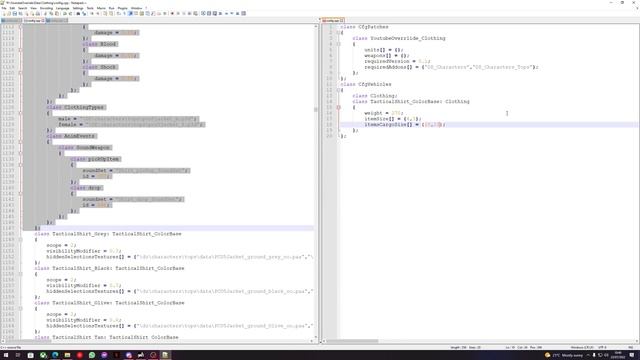This screenshot has width=640, height=360.
Task: Close the right pane config.cpp tab
Action: (x=342, y=20)
